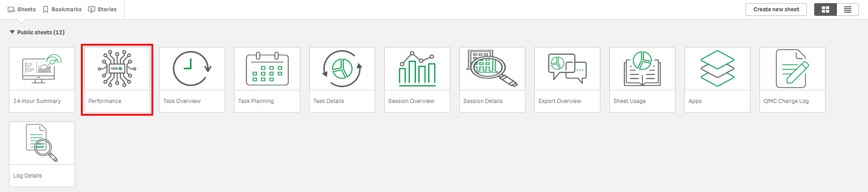Select the Task Planning calendar icon
This screenshot has height=192, width=868.
[x=267, y=69]
